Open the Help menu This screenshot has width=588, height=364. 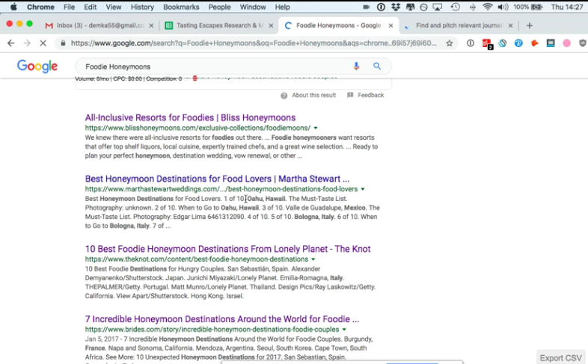coord(282,7)
